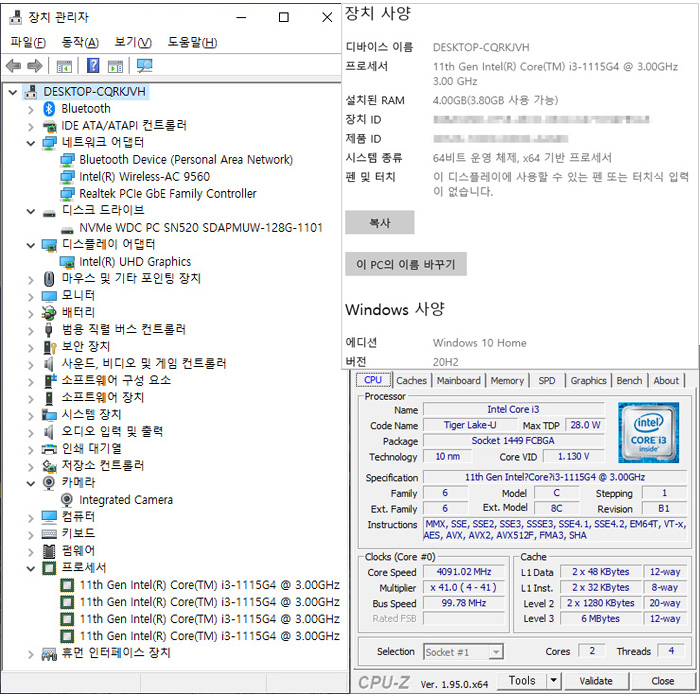Click the 저장소 컨트롤러 icon
700x699 pixels.
pyautogui.click(x=49, y=466)
